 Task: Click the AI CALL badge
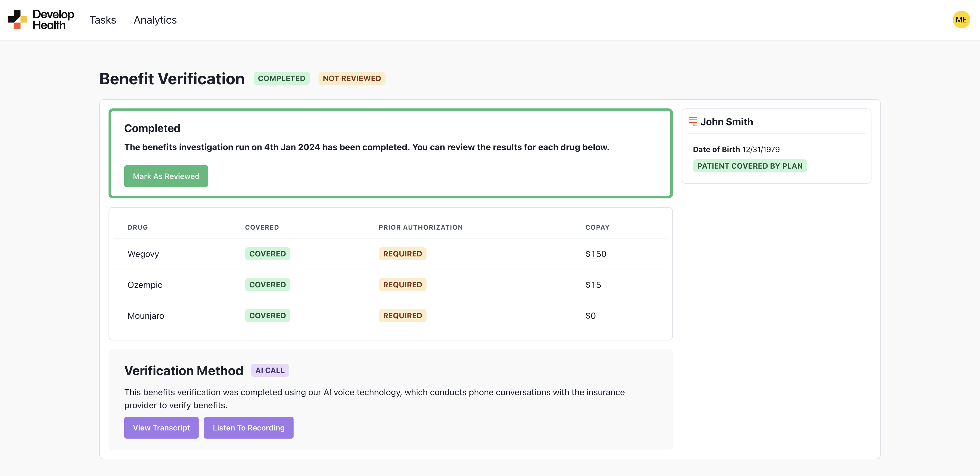pos(270,370)
